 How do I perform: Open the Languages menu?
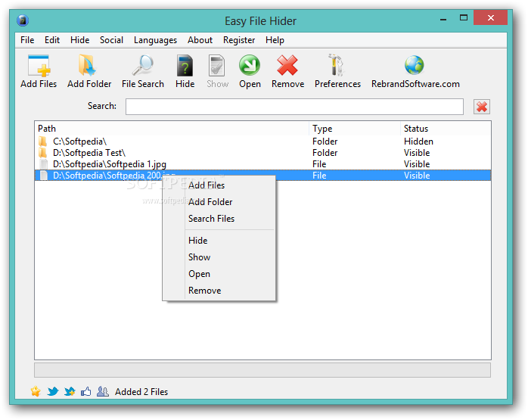click(155, 40)
